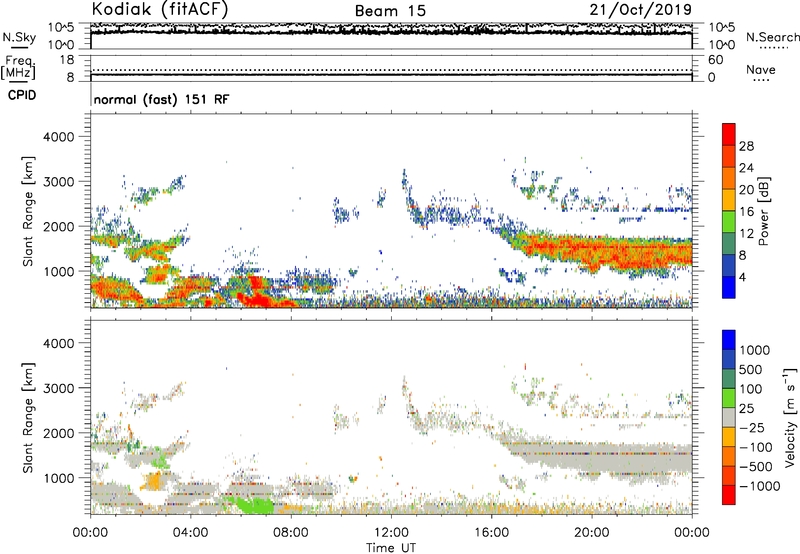Click the blue bottom segment of Power colorbar
This screenshot has width=800, height=554.
click(729, 287)
